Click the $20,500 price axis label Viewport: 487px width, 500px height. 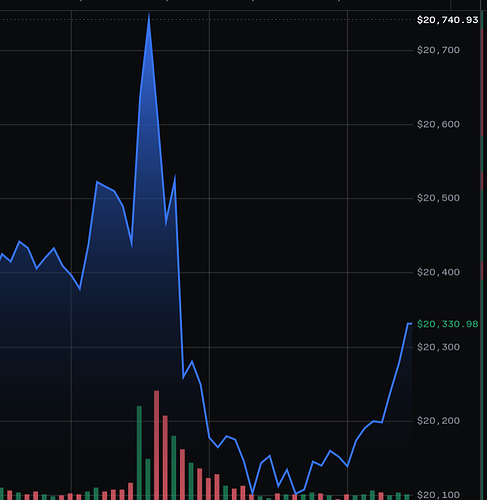(x=438, y=198)
